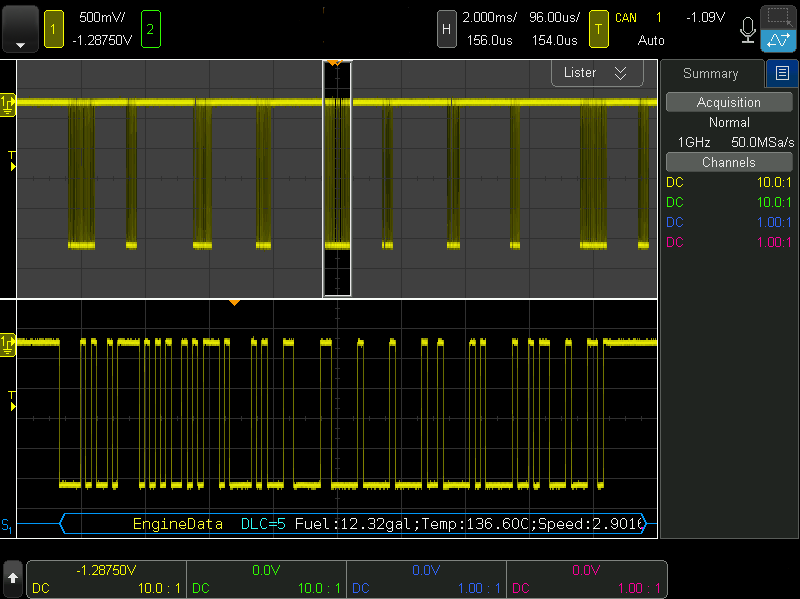This screenshot has height=599, width=800.
Task: Select the rectangle zoom draw icon
Action: (778, 17)
